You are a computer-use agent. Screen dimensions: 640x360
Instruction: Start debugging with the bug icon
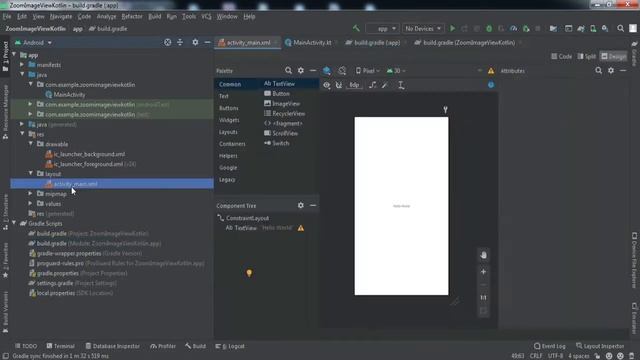pos(489,29)
